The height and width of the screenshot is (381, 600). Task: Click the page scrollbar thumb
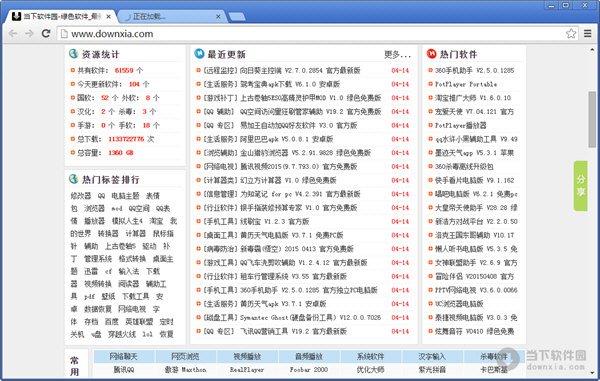coord(592,119)
